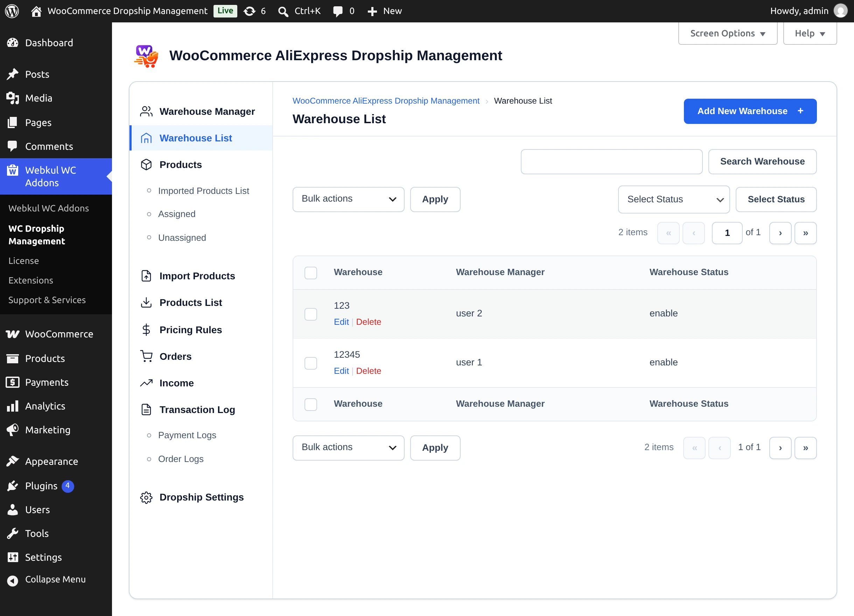Delete warehouse 12345
Screen dimensions: 854x616
(x=368, y=371)
